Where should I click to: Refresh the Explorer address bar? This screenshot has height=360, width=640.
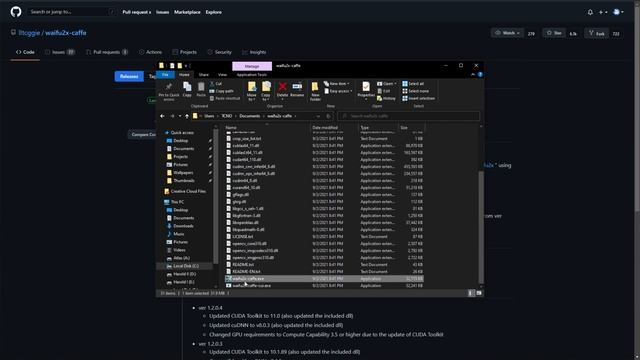pyautogui.click(x=329, y=116)
